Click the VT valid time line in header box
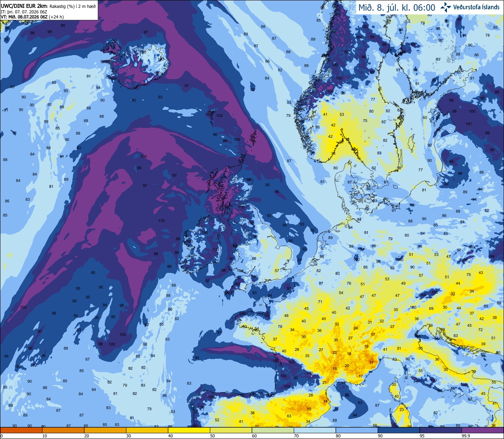504x439 pixels. click(32, 17)
